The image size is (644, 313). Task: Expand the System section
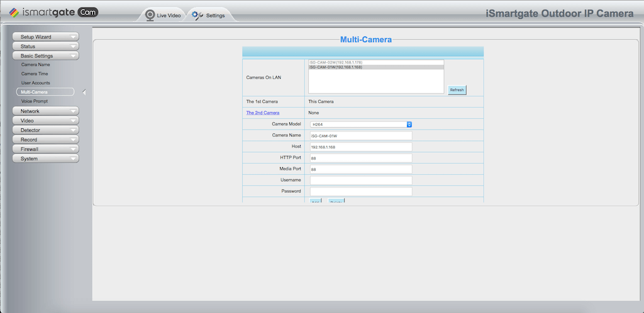click(45, 158)
